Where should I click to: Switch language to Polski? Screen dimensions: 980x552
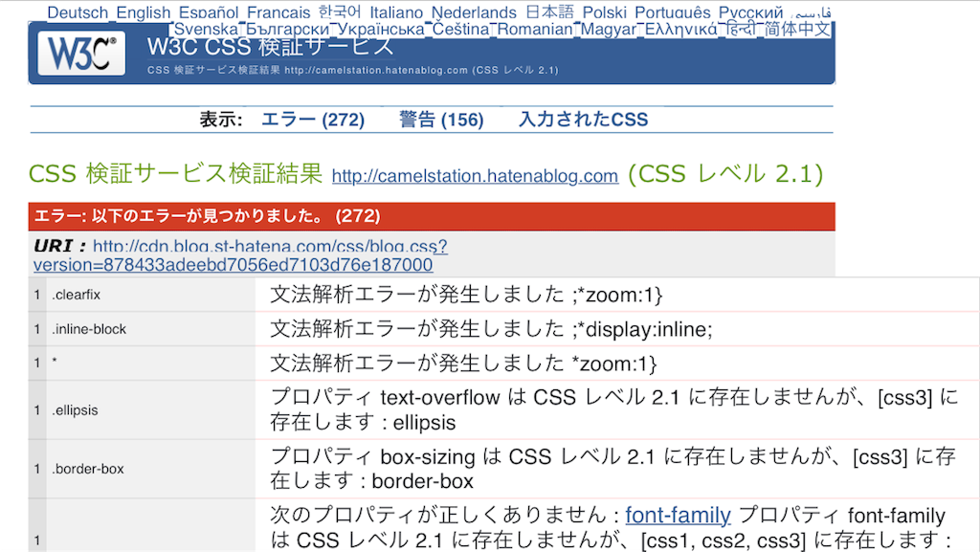click(605, 12)
